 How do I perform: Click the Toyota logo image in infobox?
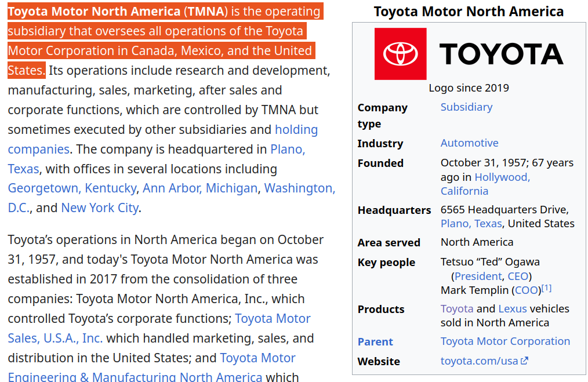[469, 54]
